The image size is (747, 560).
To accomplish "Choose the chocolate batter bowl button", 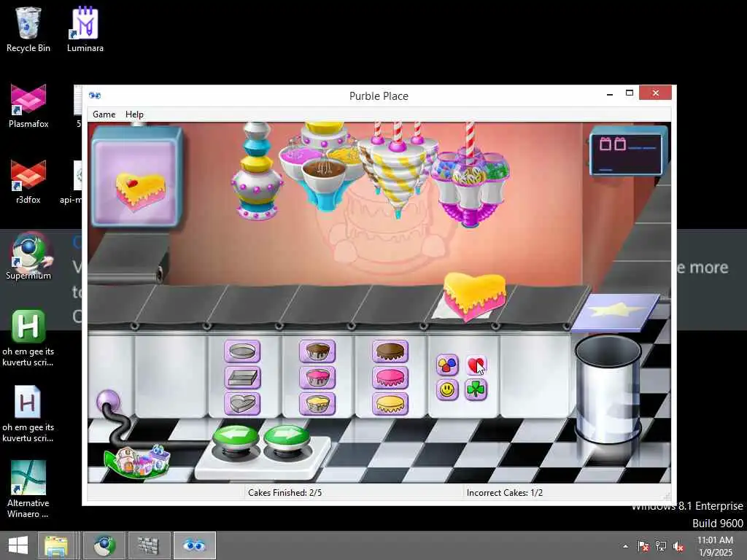I will click(317, 352).
